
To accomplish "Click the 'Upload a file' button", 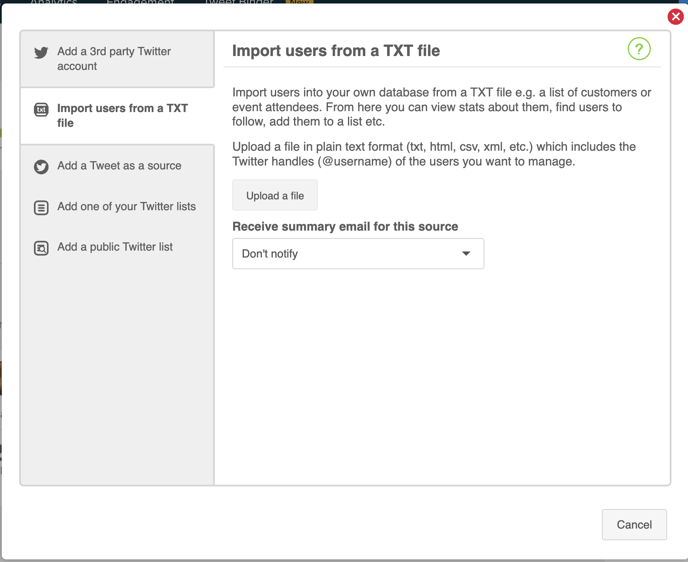I will [x=275, y=195].
